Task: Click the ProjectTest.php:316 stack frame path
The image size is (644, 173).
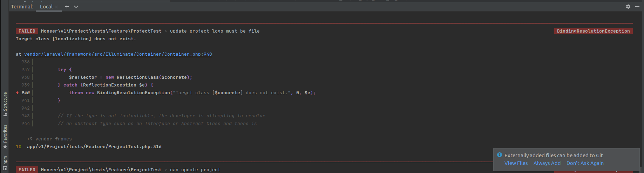Action: pos(94,147)
